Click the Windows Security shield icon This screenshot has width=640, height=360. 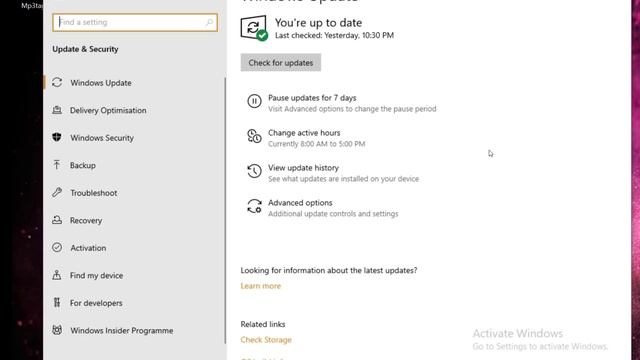[57, 137]
